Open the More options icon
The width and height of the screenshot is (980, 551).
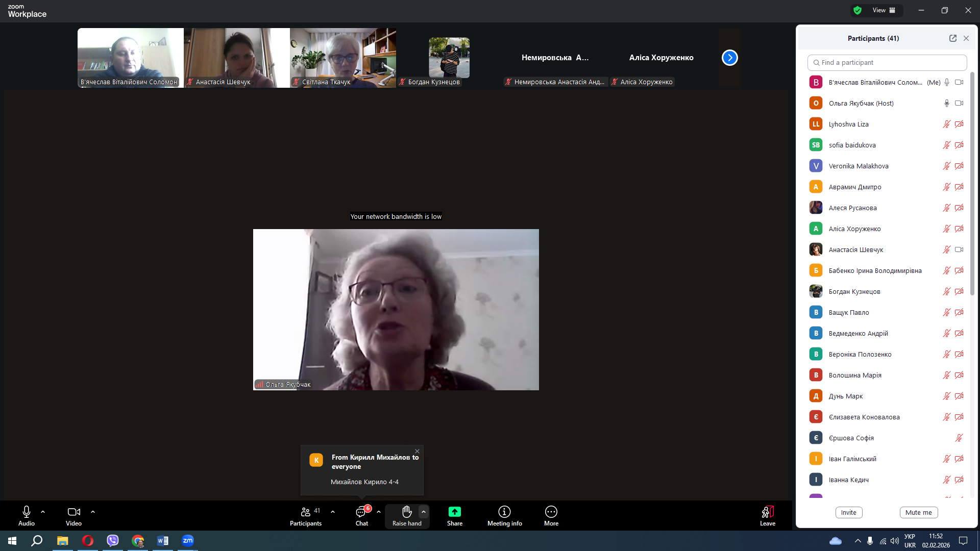(x=551, y=512)
